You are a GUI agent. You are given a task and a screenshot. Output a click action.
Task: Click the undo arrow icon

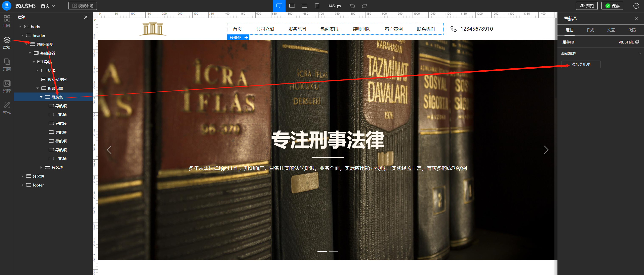[352, 6]
